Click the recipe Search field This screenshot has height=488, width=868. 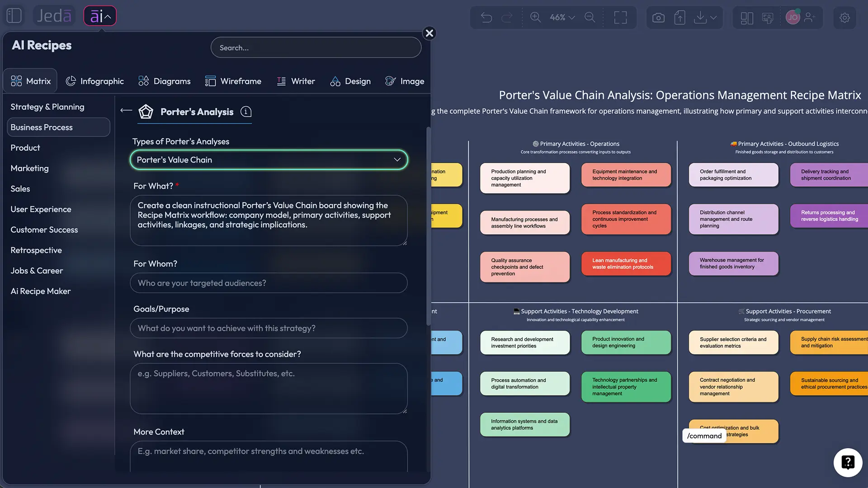point(316,47)
